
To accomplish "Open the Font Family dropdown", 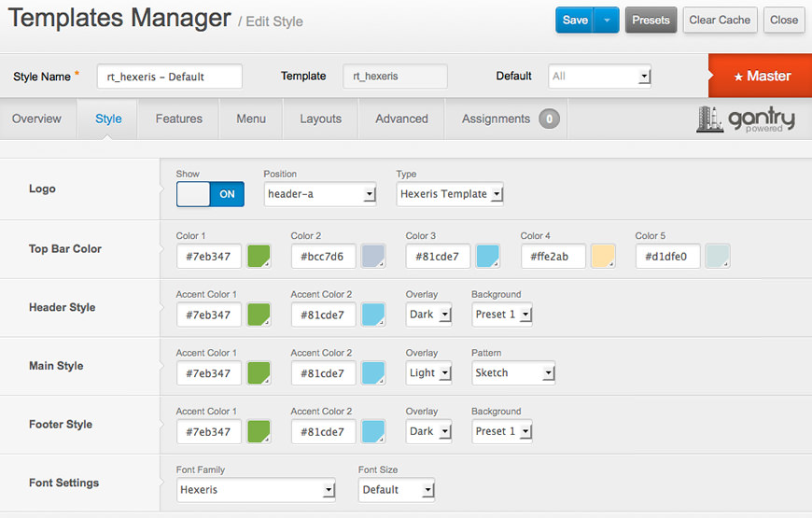I will tap(256, 490).
